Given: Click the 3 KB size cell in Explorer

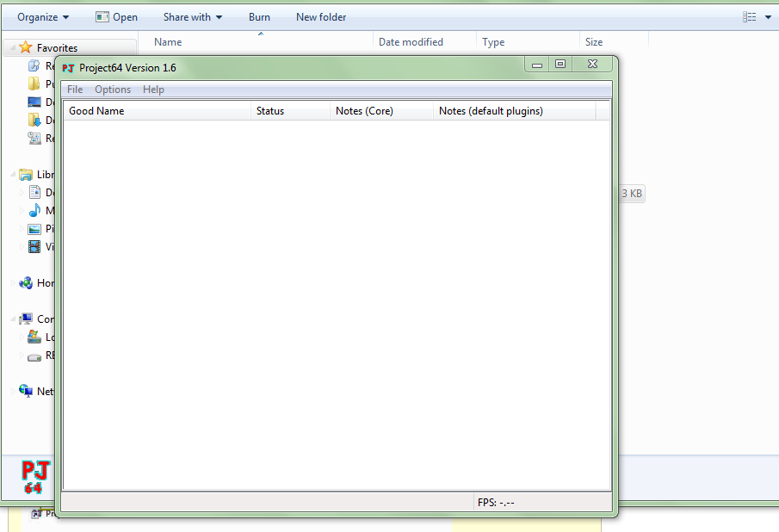Looking at the screenshot, I should coord(632,193).
